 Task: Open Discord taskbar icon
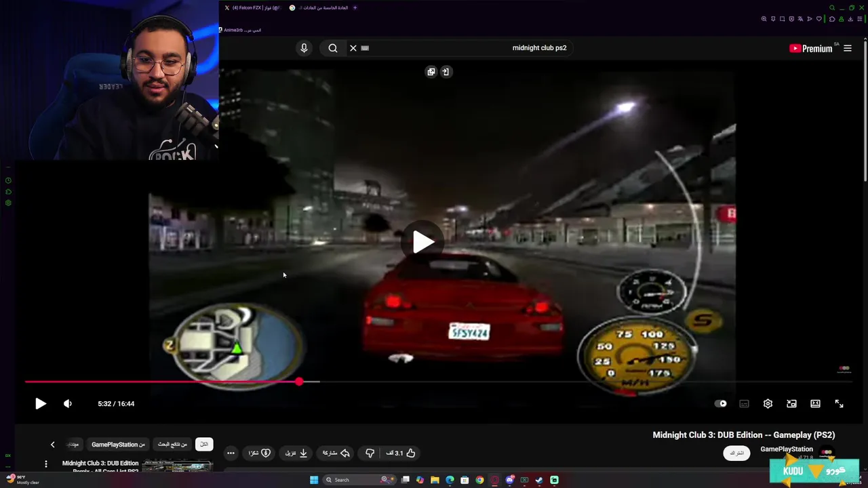509,480
